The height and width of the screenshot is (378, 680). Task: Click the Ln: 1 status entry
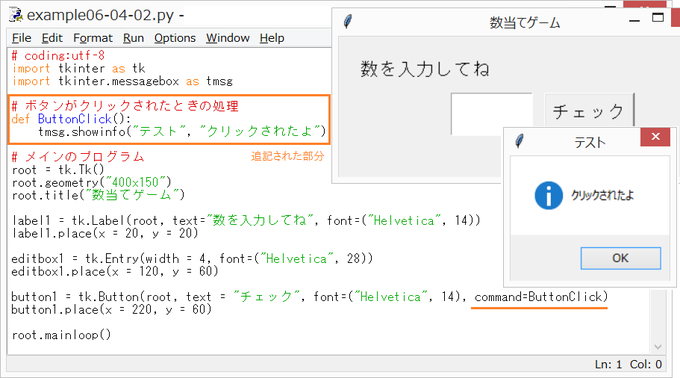coord(608,365)
